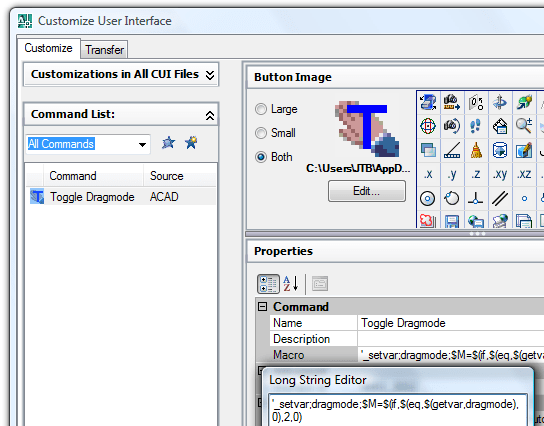Switch to the Customize tab

pos(49,48)
